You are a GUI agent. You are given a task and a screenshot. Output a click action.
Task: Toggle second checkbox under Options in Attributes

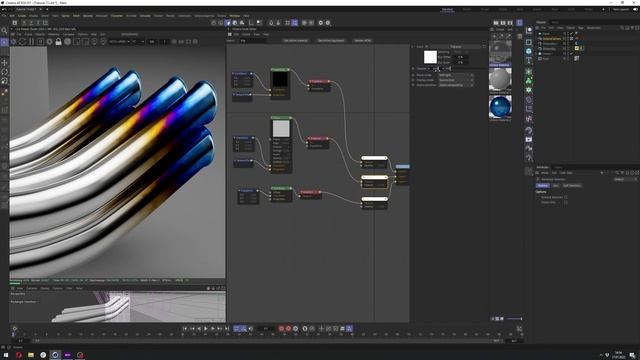(566, 202)
